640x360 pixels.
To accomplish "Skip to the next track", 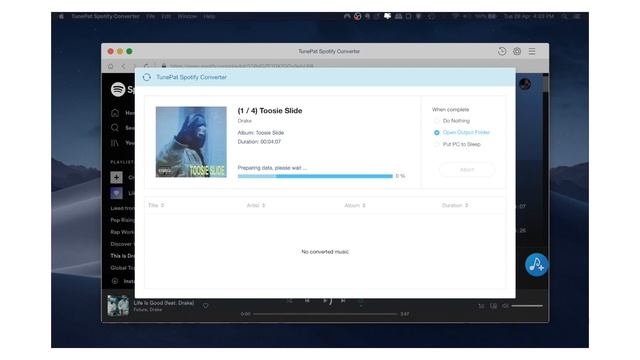I will [343, 300].
